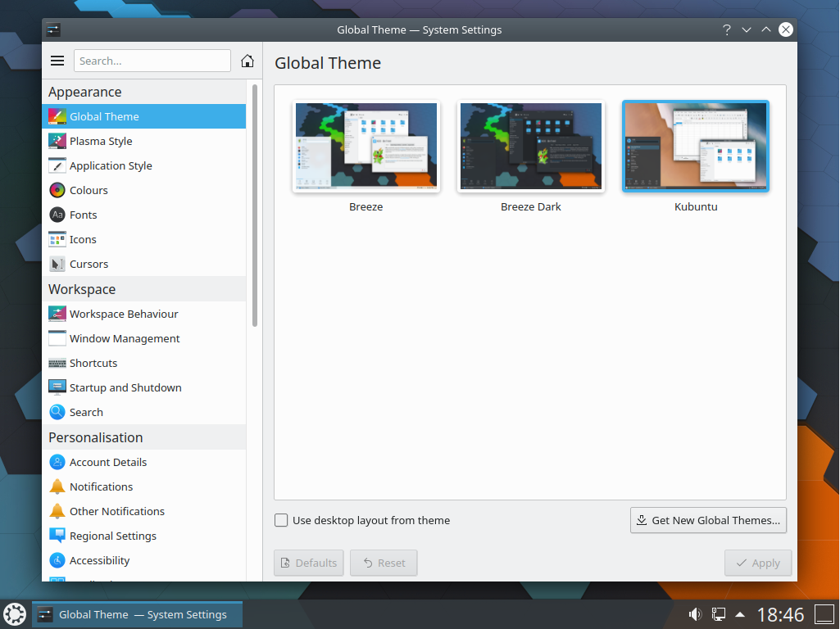Viewport: 840px width, 629px height.
Task: Go to the home overview icon
Action: pos(247,61)
